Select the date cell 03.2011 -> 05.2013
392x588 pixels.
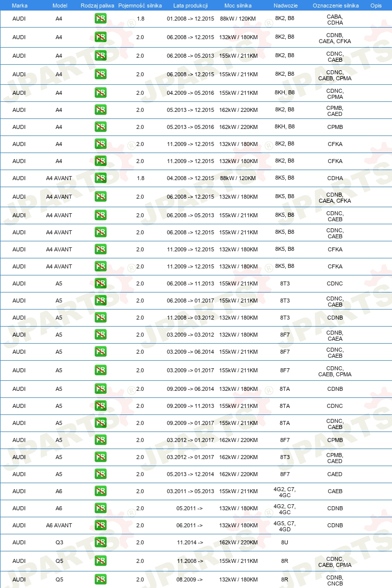[190, 492]
